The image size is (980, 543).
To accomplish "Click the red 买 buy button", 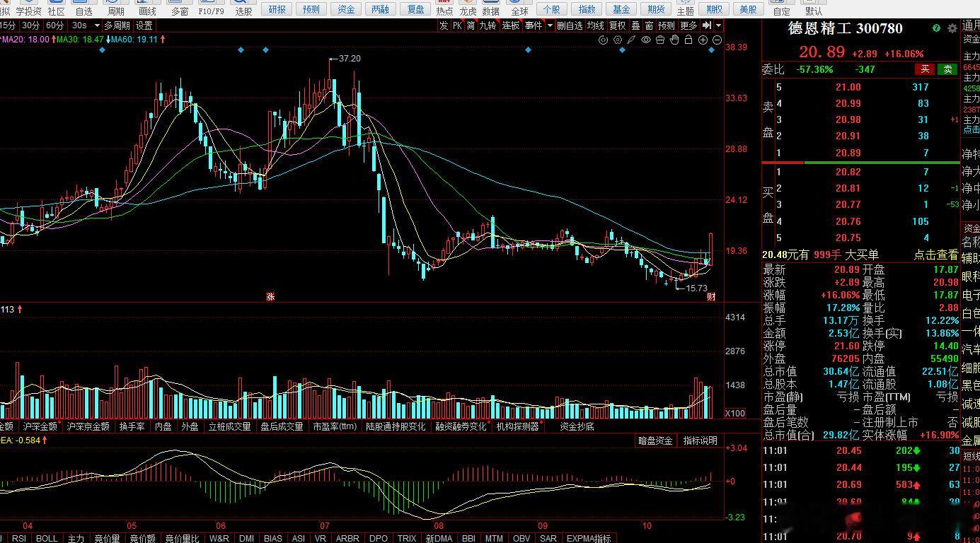I will pos(924,69).
